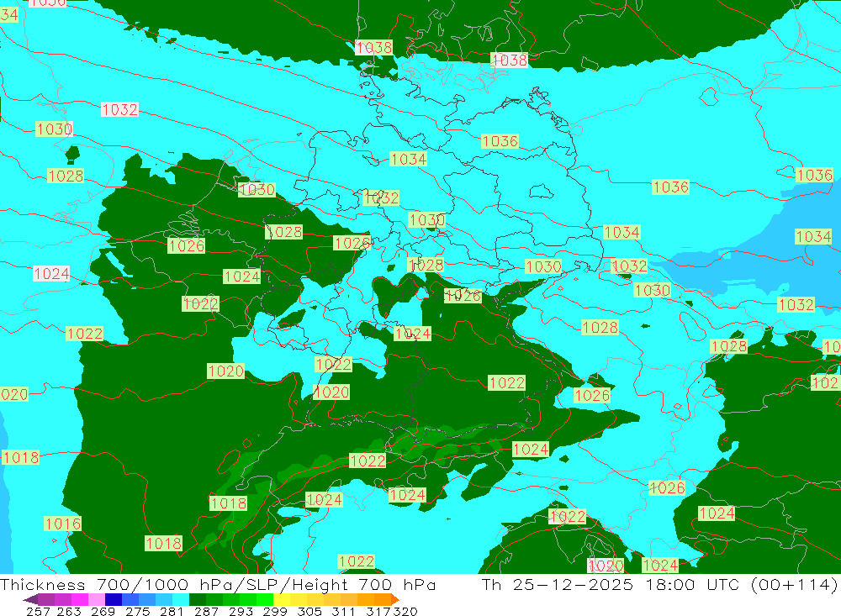
Task: Click the dark purple swatch at the legend start
Action: (x=30, y=599)
